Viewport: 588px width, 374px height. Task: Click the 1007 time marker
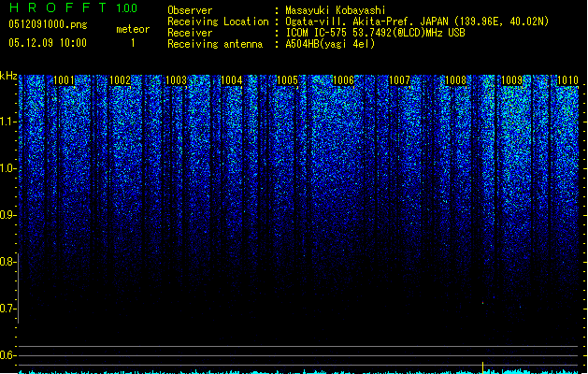pos(399,80)
